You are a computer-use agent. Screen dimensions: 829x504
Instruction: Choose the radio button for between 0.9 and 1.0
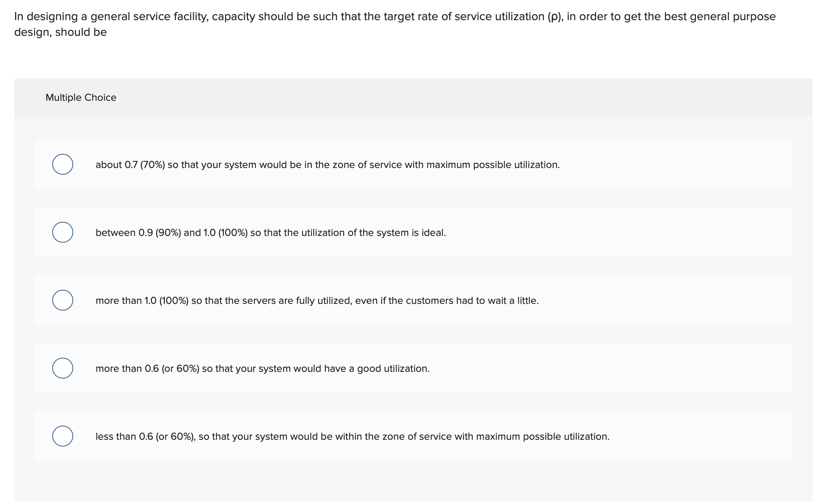coord(62,232)
